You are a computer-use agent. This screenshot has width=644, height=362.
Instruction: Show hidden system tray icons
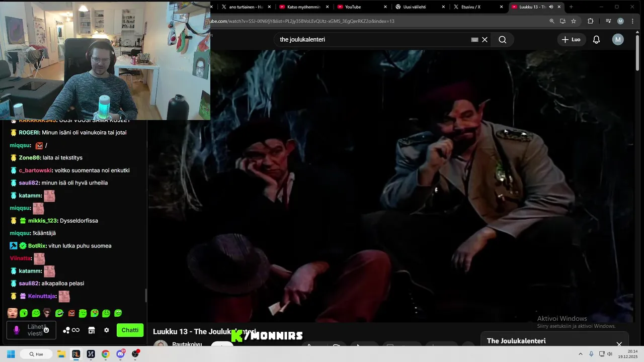[580, 354]
